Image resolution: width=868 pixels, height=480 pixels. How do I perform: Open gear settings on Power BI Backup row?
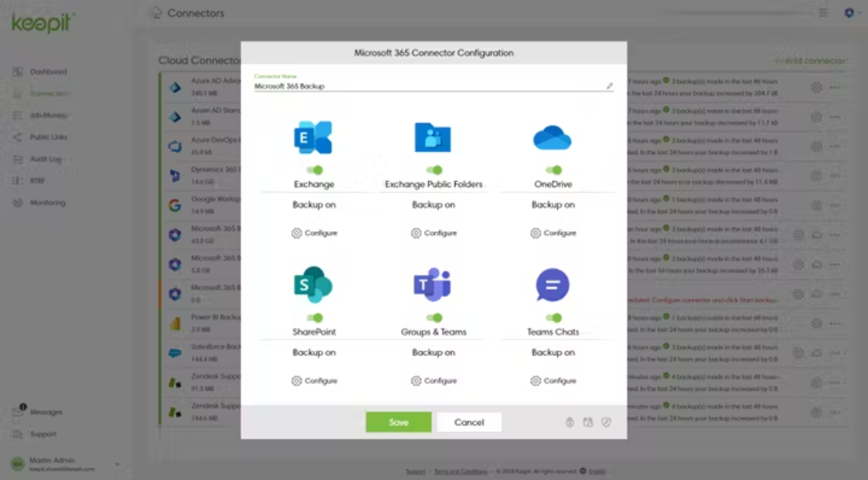click(816, 323)
